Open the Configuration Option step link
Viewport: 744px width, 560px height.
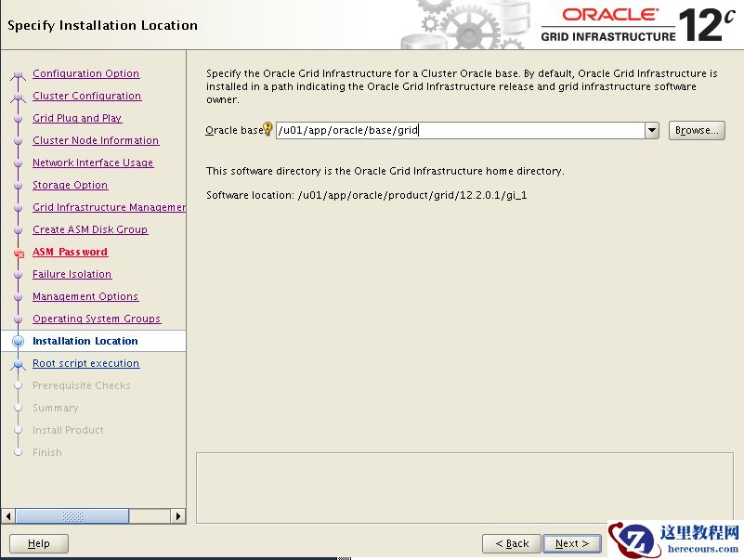(x=85, y=73)
